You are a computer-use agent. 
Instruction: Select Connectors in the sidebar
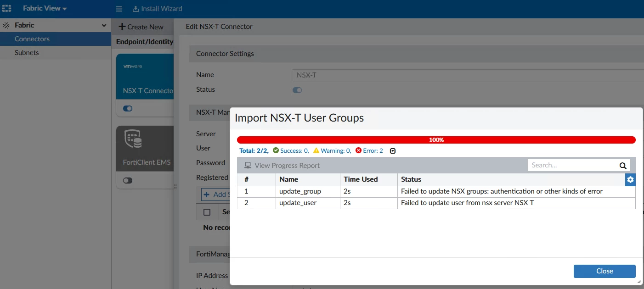click(56, 39)
